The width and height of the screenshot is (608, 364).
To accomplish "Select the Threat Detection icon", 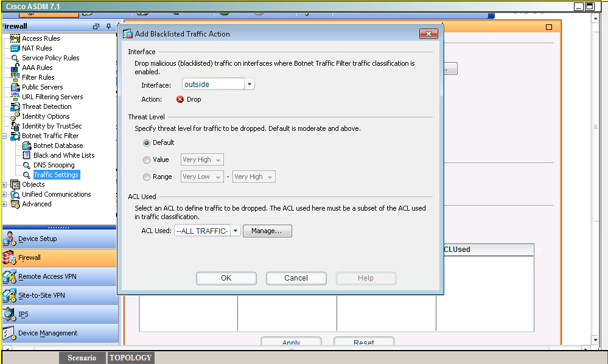I will (x=15, y=107).
